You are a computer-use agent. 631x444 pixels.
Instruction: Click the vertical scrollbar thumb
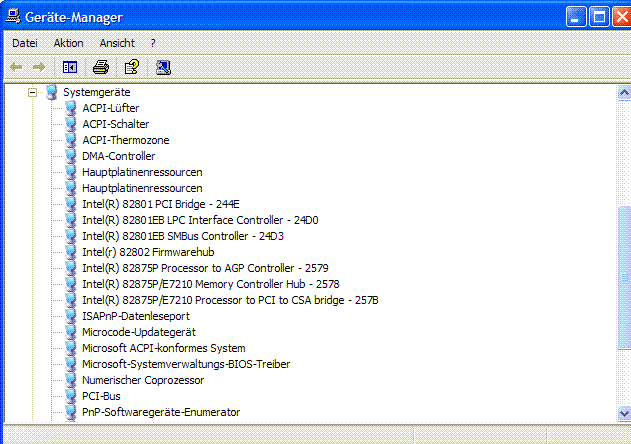[624, 277]
